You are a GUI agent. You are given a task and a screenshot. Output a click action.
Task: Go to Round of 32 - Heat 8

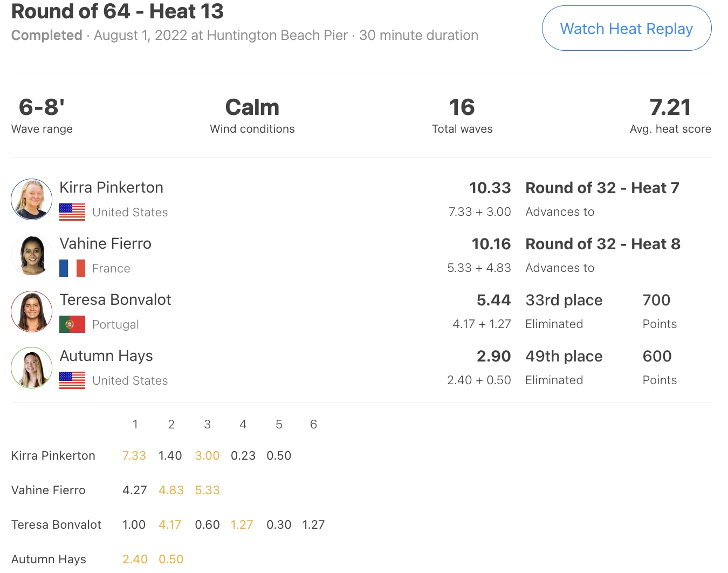tap(603, 244)
